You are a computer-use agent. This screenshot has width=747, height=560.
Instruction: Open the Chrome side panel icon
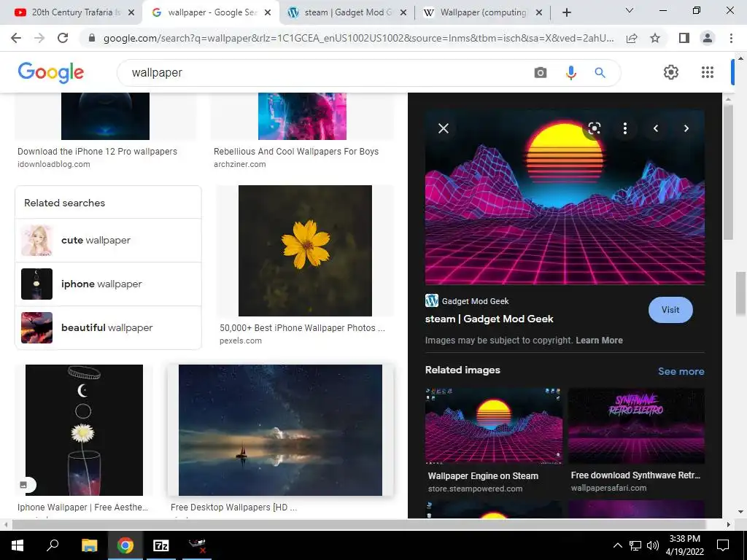(684, 38)
